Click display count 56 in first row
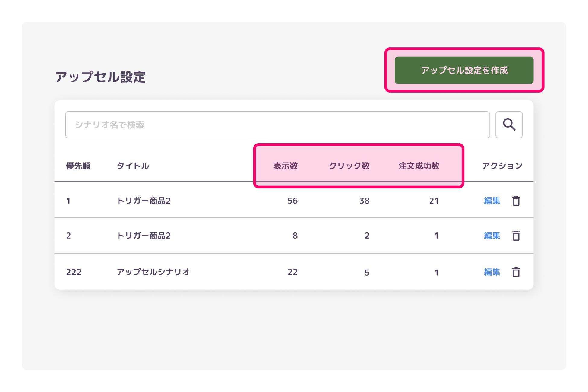Viewport: 588px width, 392px height. click(292, 201)
